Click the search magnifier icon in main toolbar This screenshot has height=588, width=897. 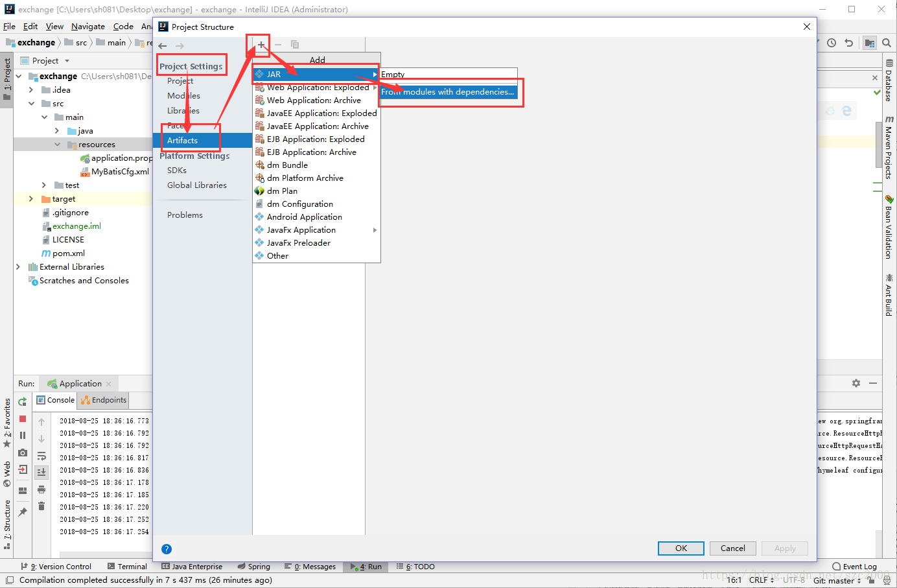point(887,43)
